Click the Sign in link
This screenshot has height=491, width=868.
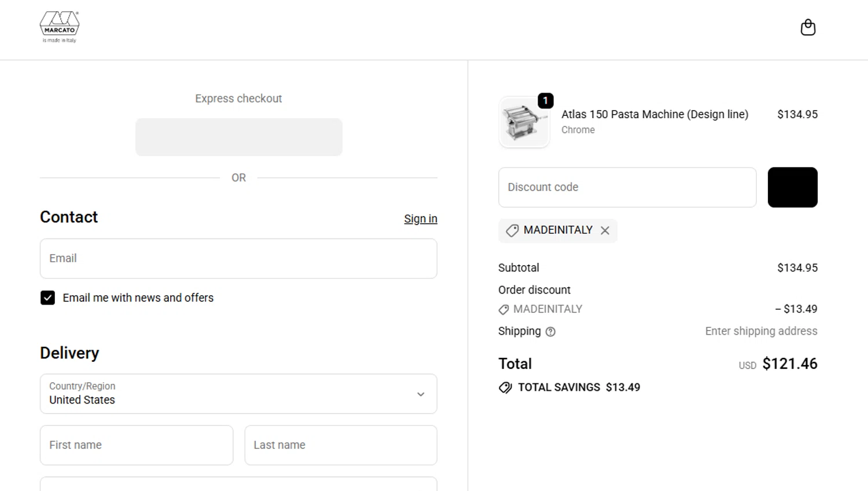pyautogui.click(x=421, y=219)
